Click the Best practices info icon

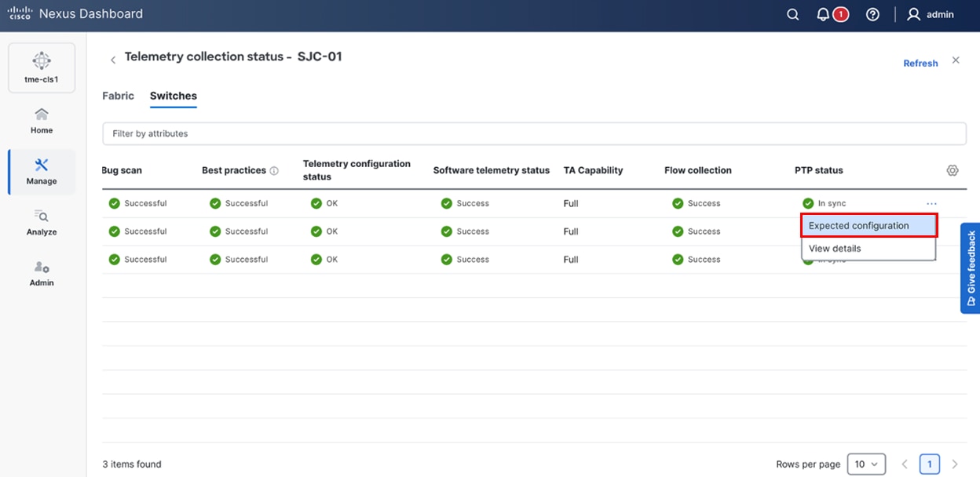274,171
